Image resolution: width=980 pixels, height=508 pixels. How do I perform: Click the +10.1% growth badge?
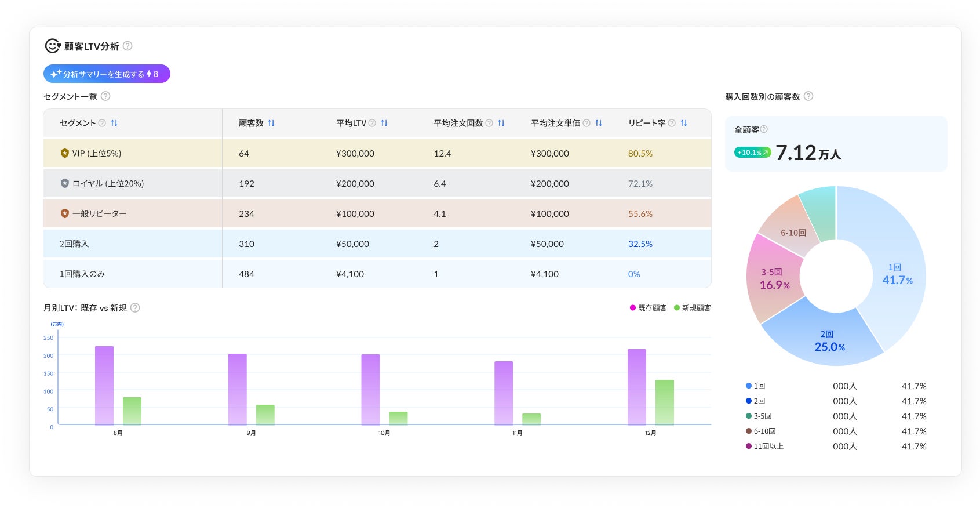point(752,153)
